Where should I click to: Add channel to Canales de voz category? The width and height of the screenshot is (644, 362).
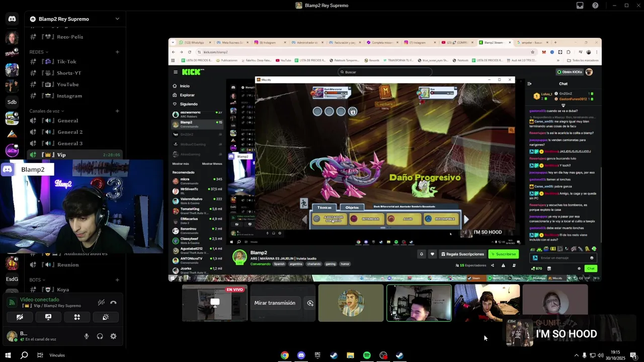pos(117,111)
